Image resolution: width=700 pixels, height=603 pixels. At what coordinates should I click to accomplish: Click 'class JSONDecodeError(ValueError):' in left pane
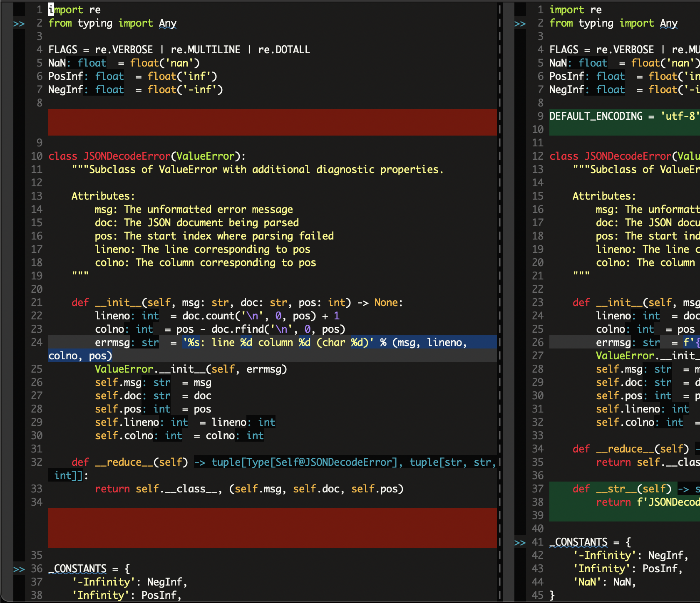click(147, 156)
